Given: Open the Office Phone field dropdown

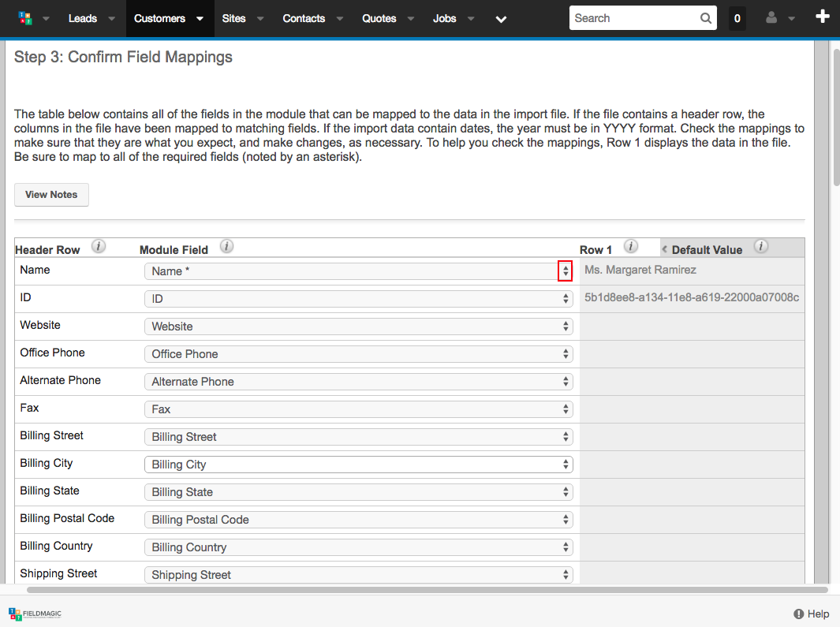Looking at the screenshot, I should point(358,353).
